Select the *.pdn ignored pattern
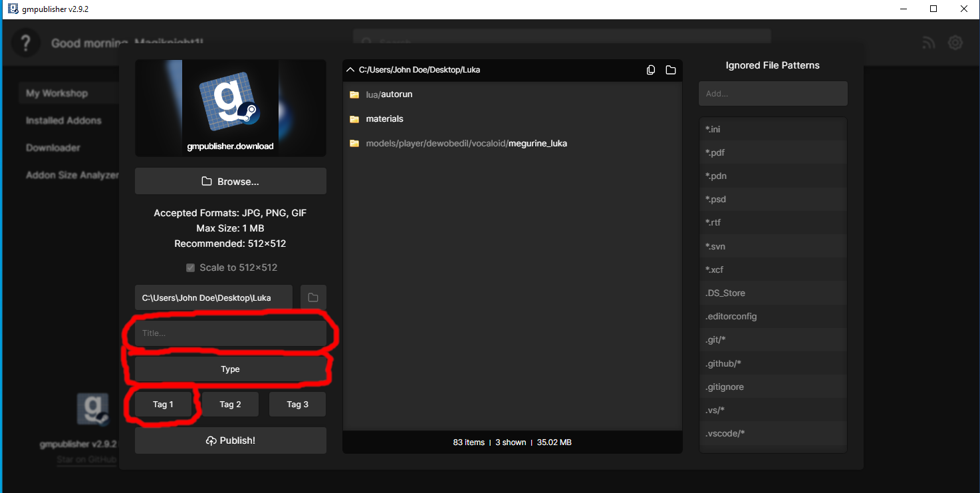The image size is (980, 493). pos(773,176)
